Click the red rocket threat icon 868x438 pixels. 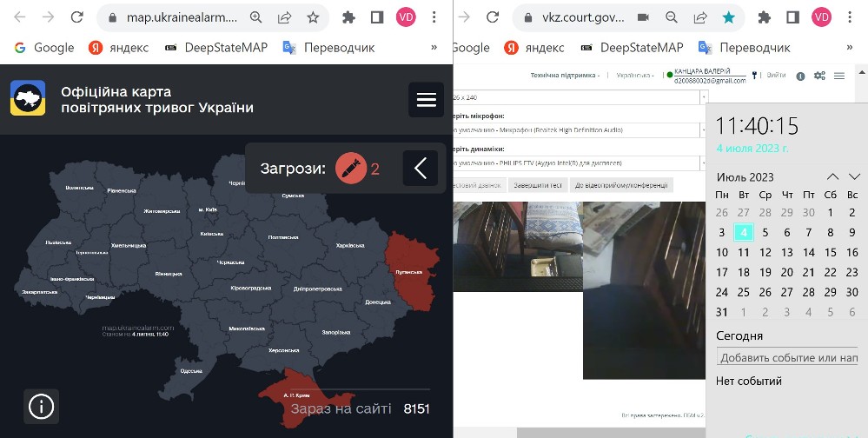[x=351, y=169]
